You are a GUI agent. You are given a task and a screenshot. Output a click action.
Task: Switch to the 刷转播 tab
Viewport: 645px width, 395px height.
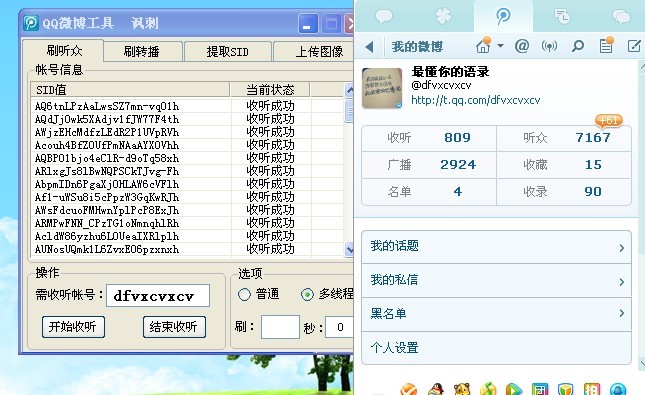142,52
